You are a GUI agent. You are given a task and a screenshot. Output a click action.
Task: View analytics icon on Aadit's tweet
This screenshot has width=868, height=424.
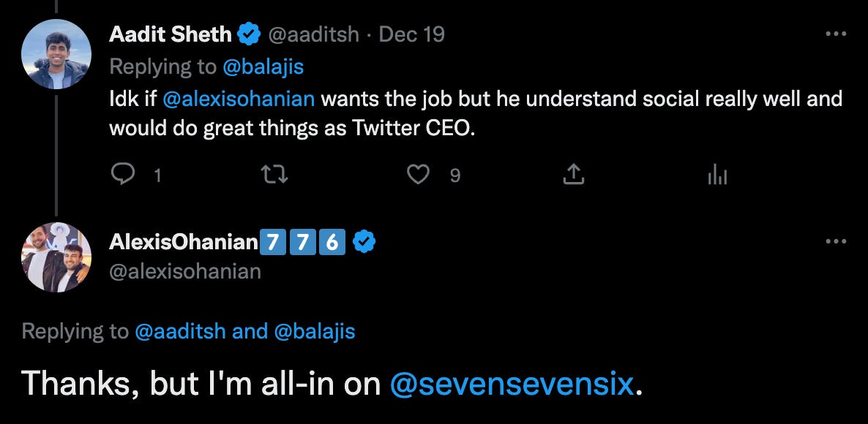717,174
